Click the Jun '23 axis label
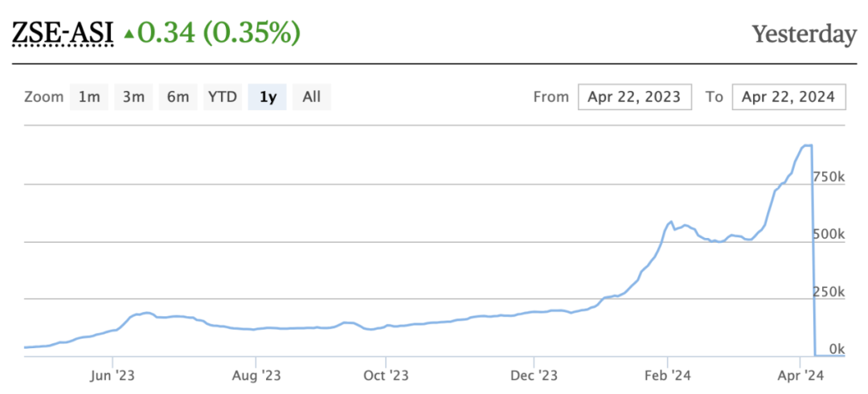This screenshot has width=868, height=394. click(x=113, y=375)
